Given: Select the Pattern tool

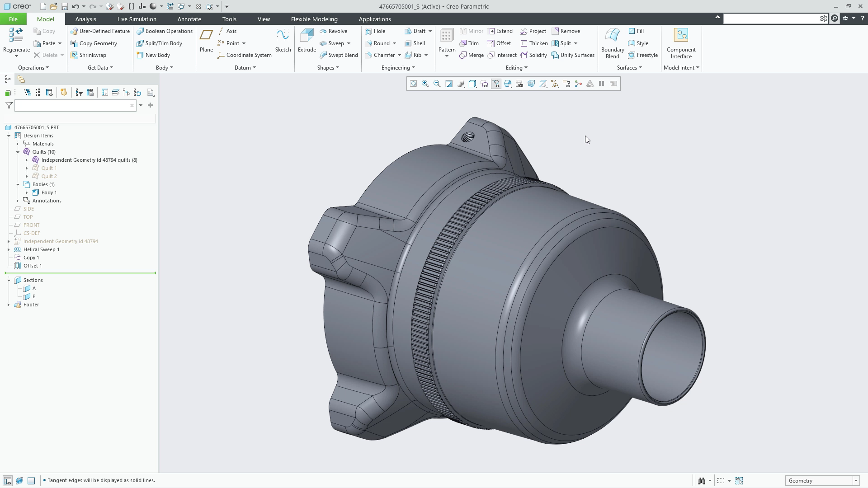Looking at the screenshot, I should (x=446, y=41).
